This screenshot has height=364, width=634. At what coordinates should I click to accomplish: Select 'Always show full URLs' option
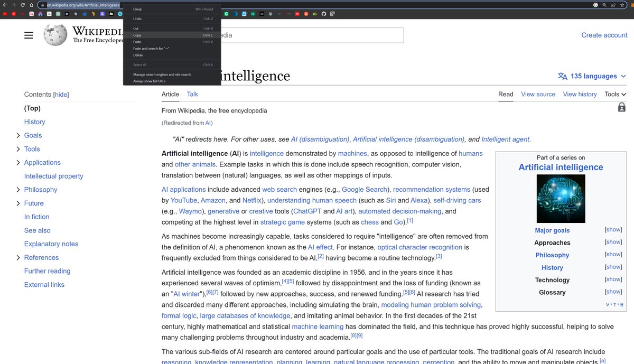[x=172, y=81]
